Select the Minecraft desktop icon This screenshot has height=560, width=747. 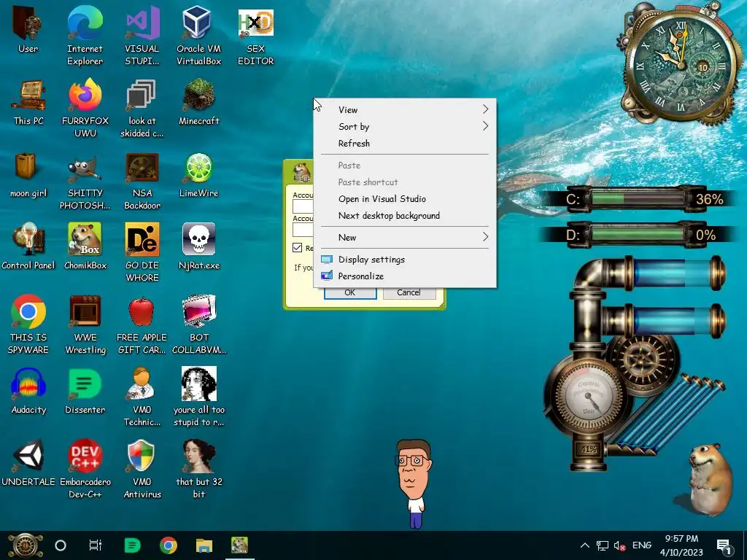pyautogui.click(x=198, y=101)
